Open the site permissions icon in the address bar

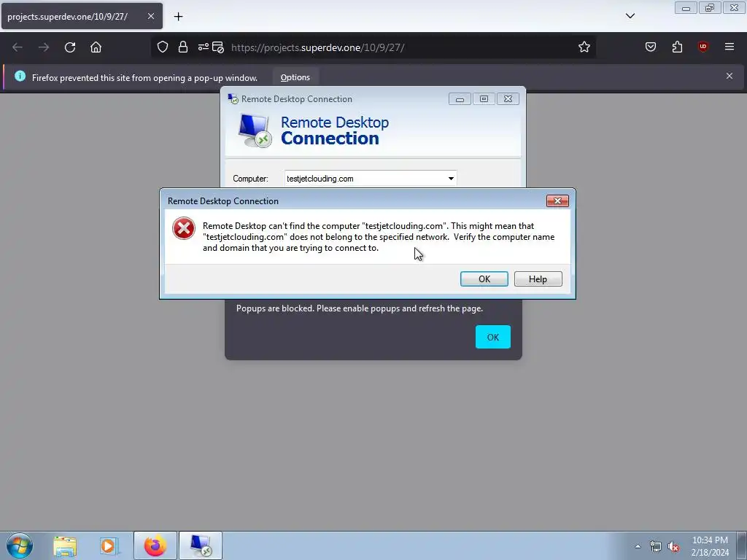coord(204,47)
